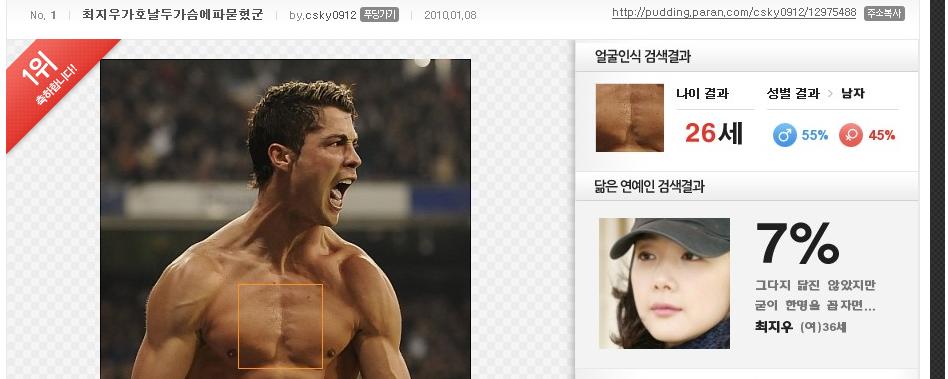Click the 7% similarity score
Viewport: 948px width, 379px height.
797,244
